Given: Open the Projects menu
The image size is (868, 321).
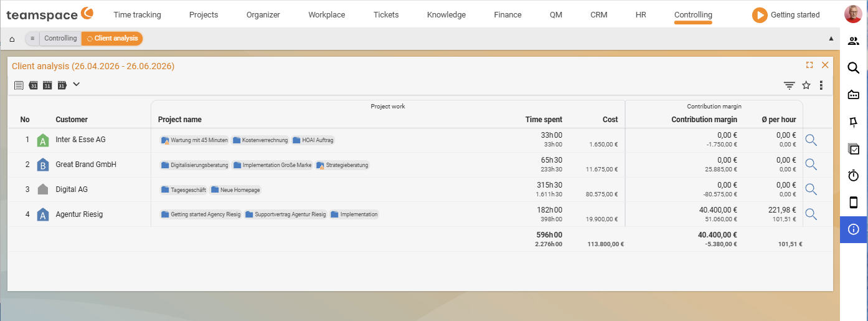Looking at the screenshot, I should pos(204,14).
